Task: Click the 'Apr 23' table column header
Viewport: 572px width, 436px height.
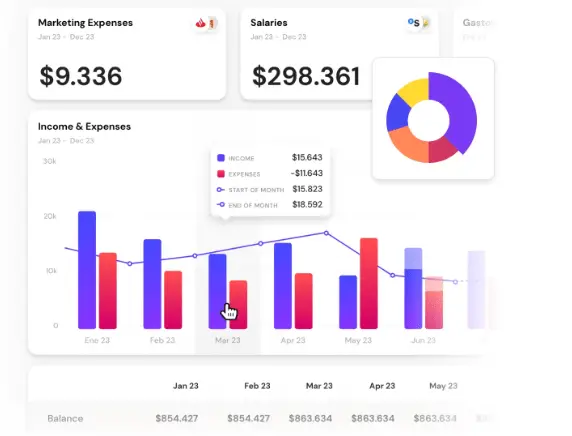Action: tap(382, 386)
